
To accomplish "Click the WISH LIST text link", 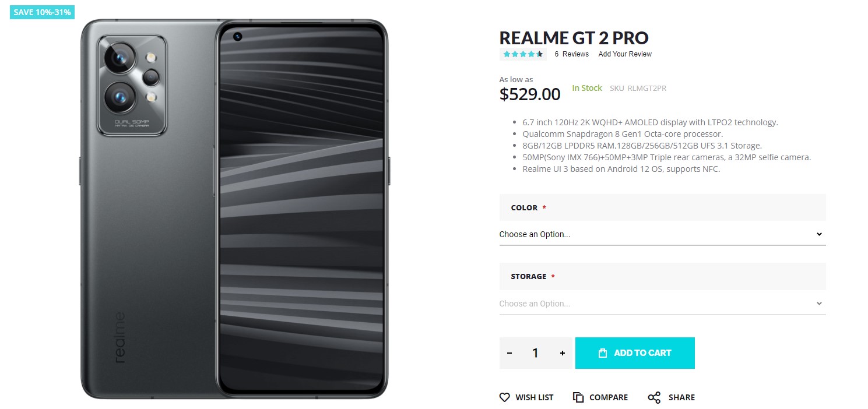I will tap(534, 397).
